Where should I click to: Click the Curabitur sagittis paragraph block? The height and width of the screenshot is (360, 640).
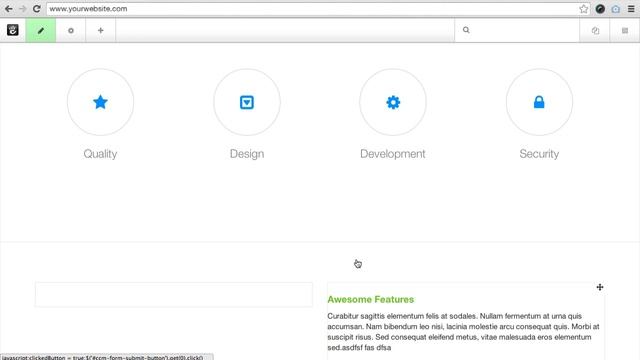[463, 332]
